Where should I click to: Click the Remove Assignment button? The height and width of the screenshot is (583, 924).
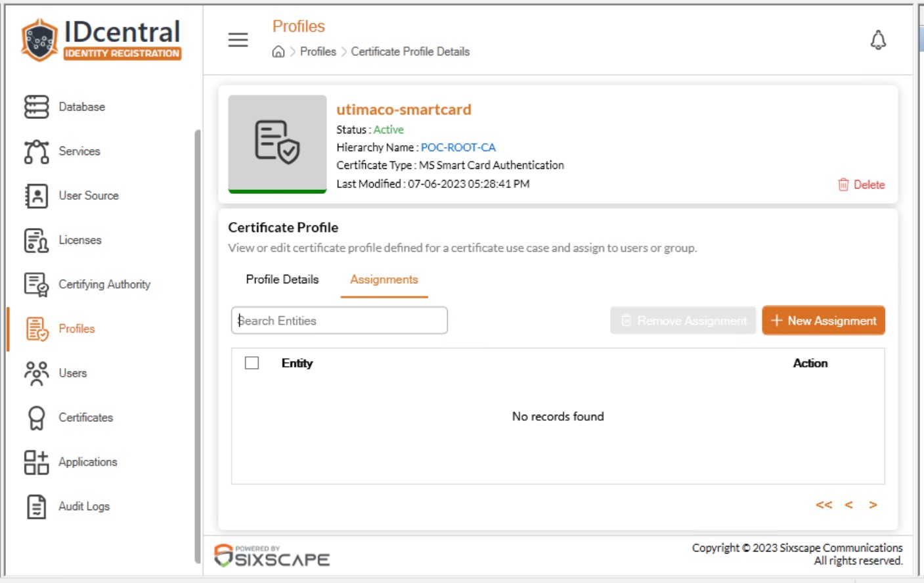[x=683, y=321]
